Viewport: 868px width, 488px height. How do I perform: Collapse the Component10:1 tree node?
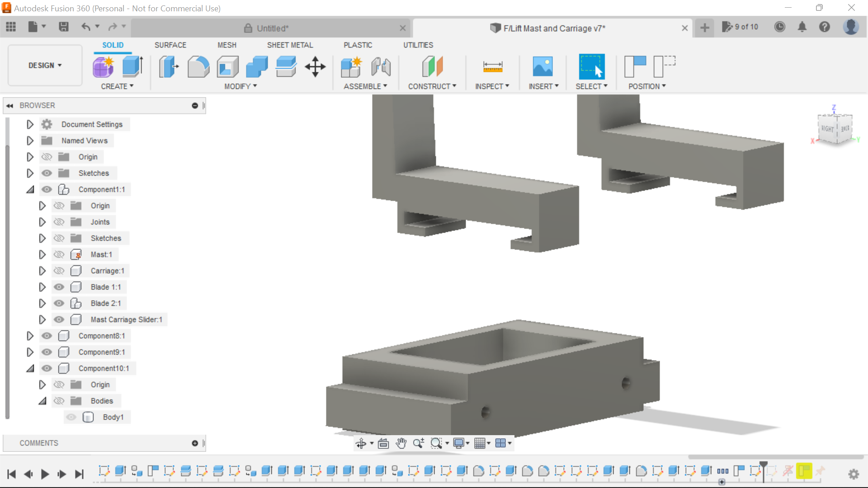(30, 368)
